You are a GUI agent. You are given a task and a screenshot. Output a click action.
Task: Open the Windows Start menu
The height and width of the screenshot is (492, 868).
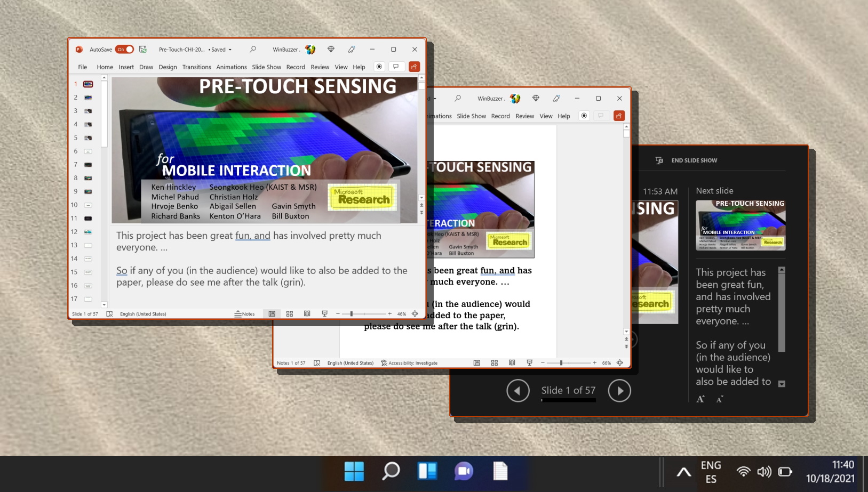click(354, 471)
